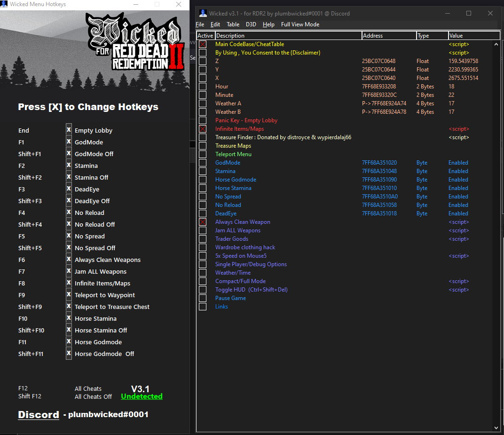Check the Treasure Maps active checkbox
The height and width of the screenshot is (435, 504).
click(x=202, y=146)
